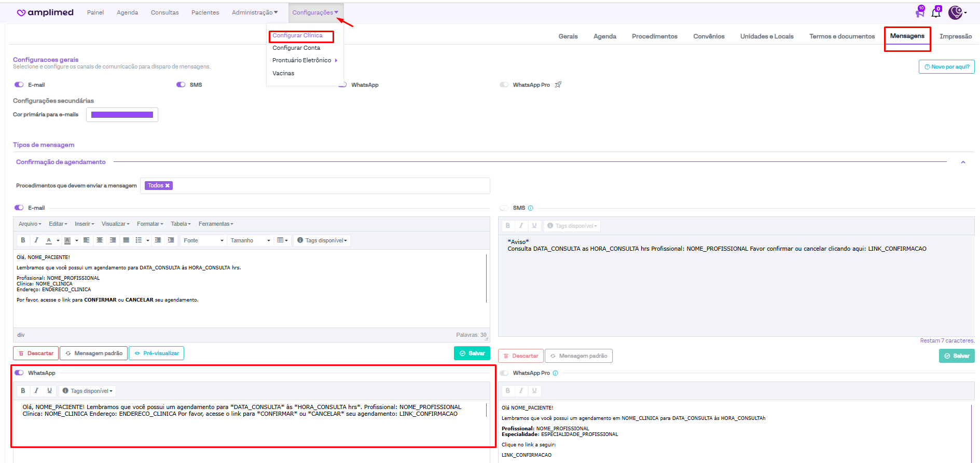Open the notifications bell icon
This screenshot has width=980, height=463.
[x=936, y=12]
